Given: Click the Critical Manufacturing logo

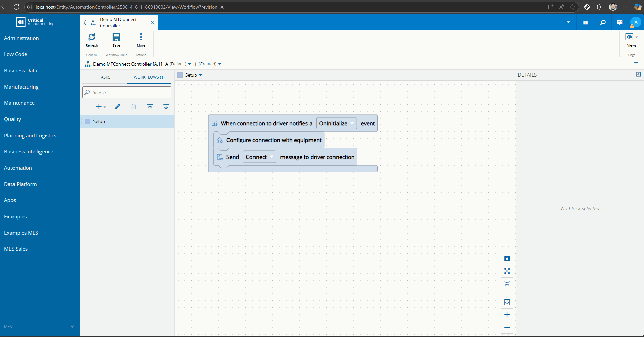Looking at the screenshot, I should (x=35, y=22).
